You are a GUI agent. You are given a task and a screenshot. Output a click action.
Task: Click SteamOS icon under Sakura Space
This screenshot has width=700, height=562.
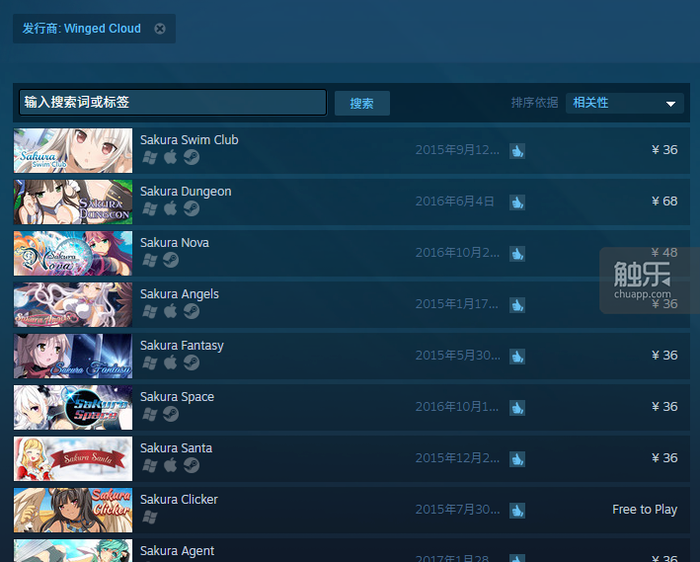(171, 414)
